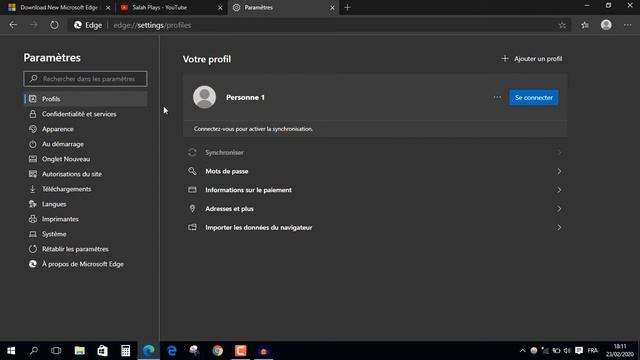Viewport: 640px width, 360px height.
Task: Click the card icon for payment info
Action: coord(192,190)
